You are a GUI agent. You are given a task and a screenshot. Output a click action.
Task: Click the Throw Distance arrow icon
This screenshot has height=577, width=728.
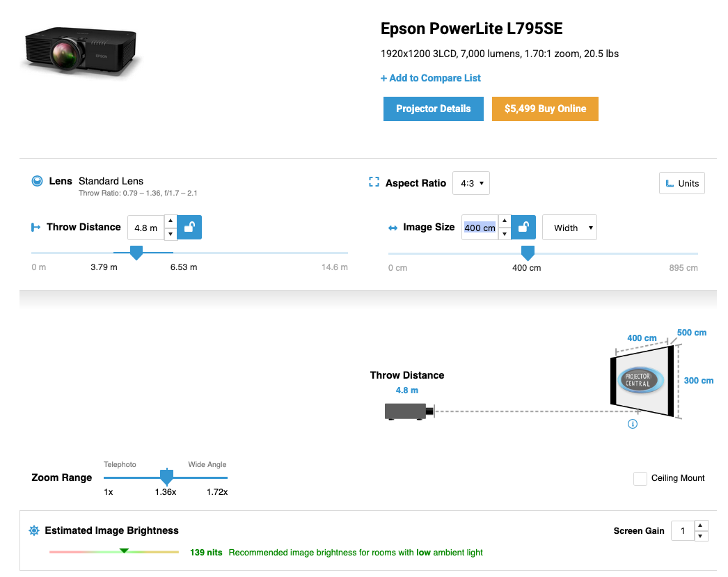point(35,228)
